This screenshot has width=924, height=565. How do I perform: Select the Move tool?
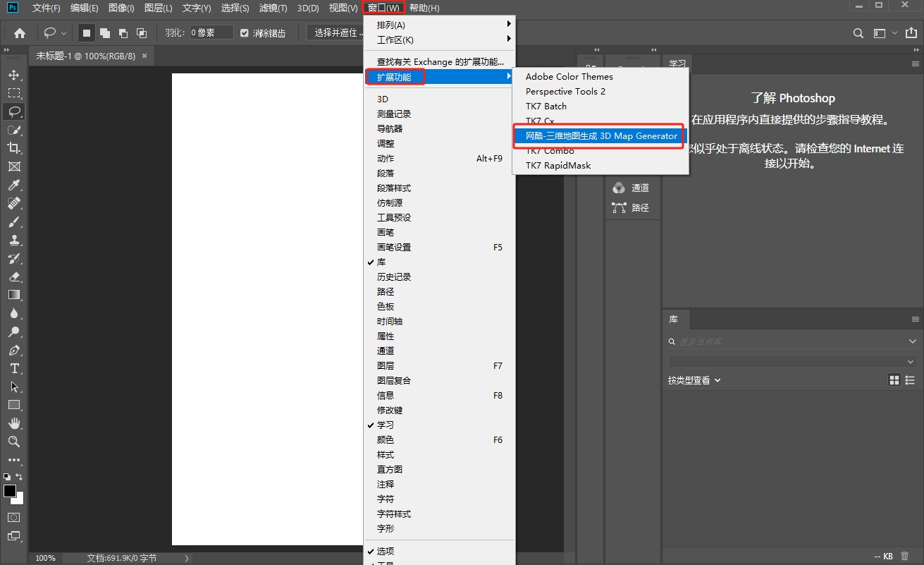14,75
